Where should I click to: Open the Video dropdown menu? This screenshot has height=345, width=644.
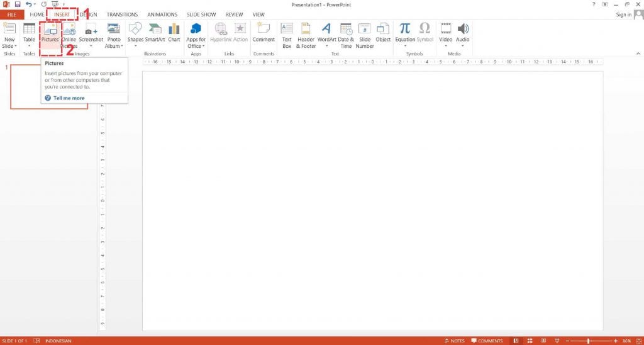[x=445, y=46]
